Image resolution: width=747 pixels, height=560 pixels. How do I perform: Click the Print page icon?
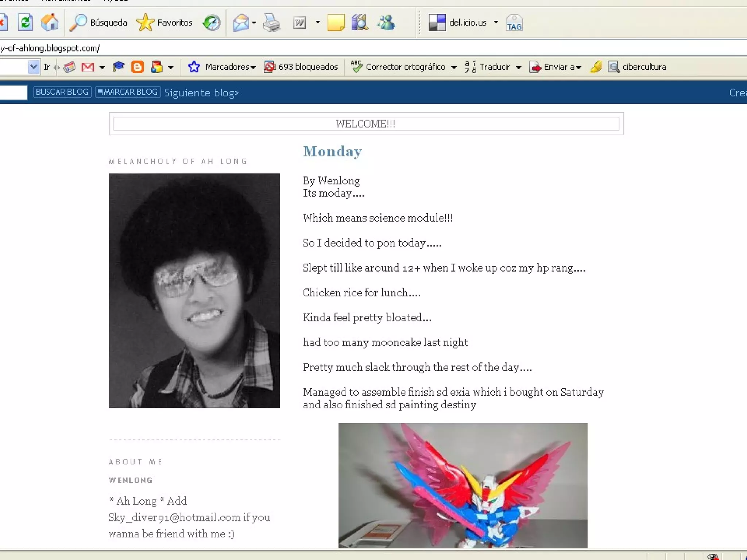tap(271, 23)
